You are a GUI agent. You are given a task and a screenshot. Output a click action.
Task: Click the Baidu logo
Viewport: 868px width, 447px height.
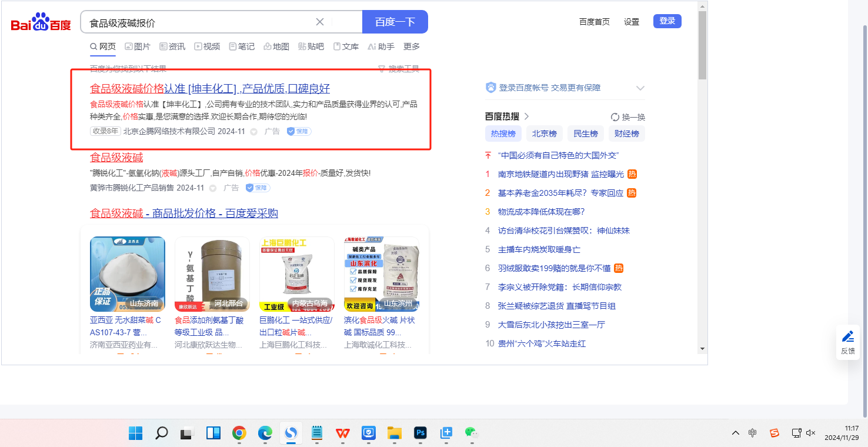pos(41,23)
